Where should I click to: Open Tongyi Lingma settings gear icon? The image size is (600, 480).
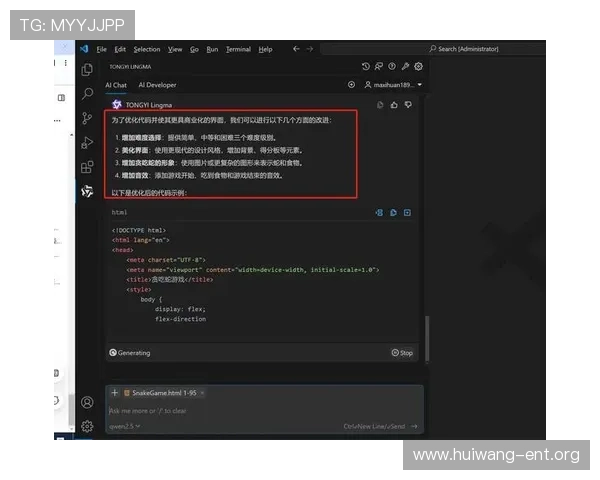(x=419, y=67)
